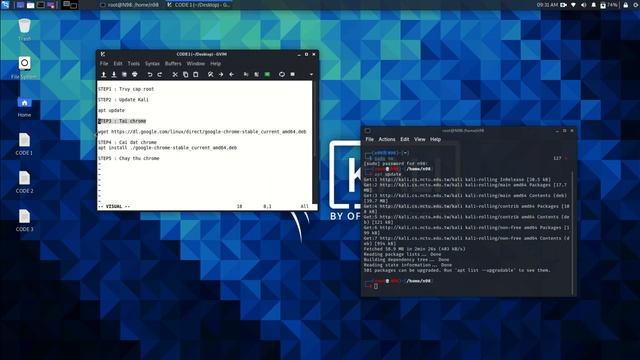Image resolution: width=640 pixels, height=360 pixels.
Task: Click the Save all files icon in GVim
Action: click(x=124, y=74)
